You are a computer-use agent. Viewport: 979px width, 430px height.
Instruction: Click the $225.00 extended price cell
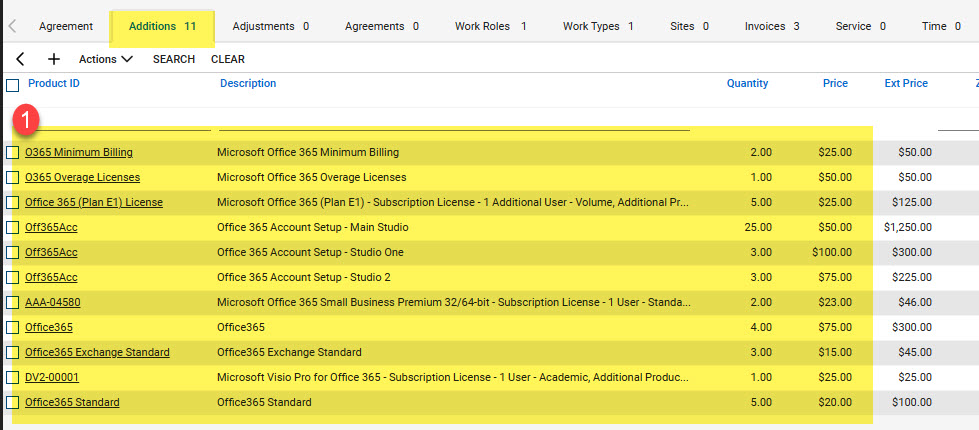coord(913,277)
